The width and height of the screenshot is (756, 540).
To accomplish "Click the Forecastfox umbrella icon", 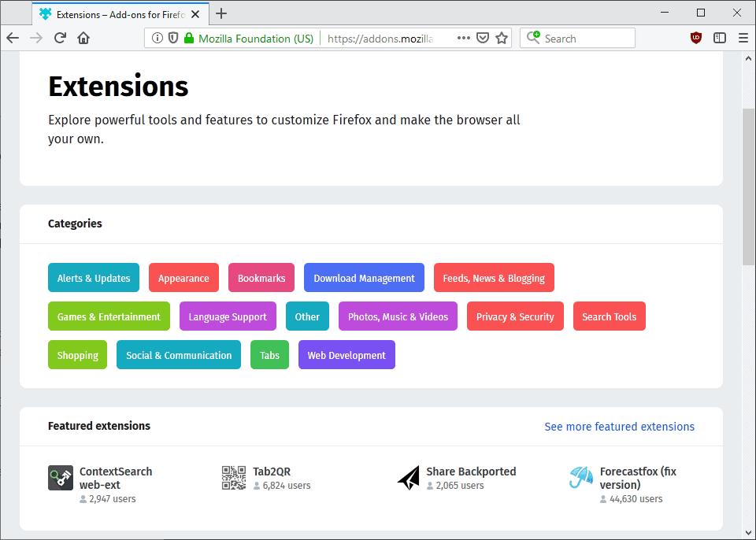I will point(580,477).
